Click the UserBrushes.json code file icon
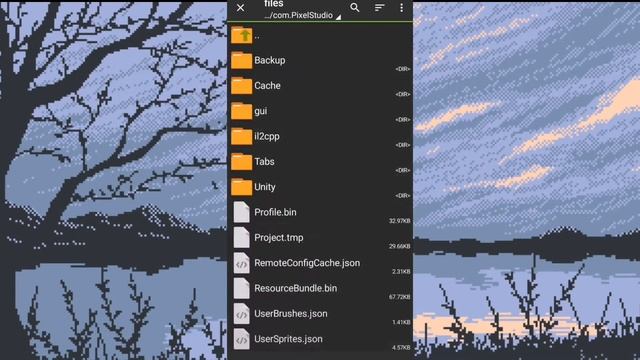 241,313
